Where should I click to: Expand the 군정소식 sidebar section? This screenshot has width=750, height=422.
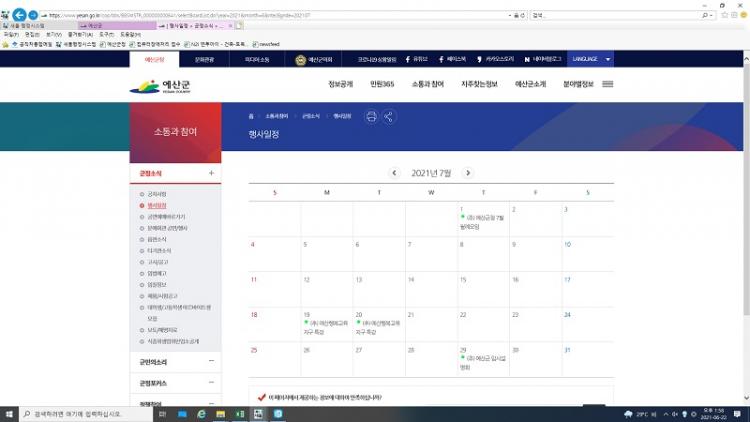point(211,173)
